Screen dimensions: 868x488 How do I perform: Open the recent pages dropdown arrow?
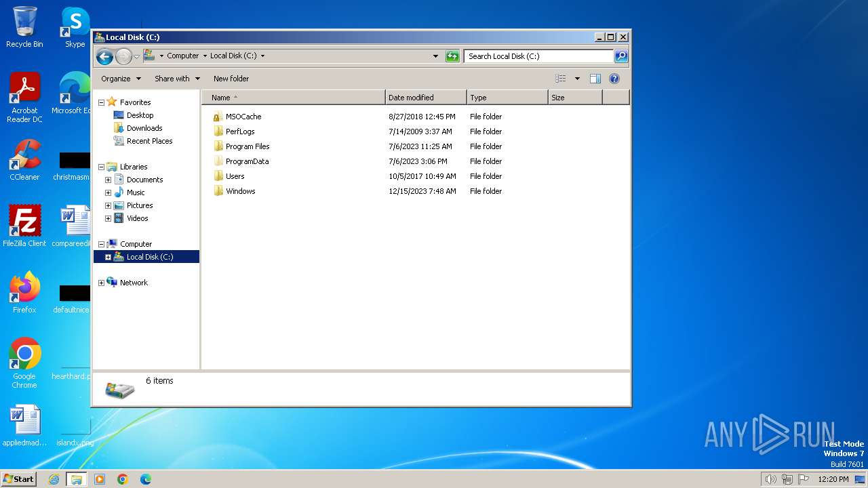pyautogui.click(x=136, y=57)
